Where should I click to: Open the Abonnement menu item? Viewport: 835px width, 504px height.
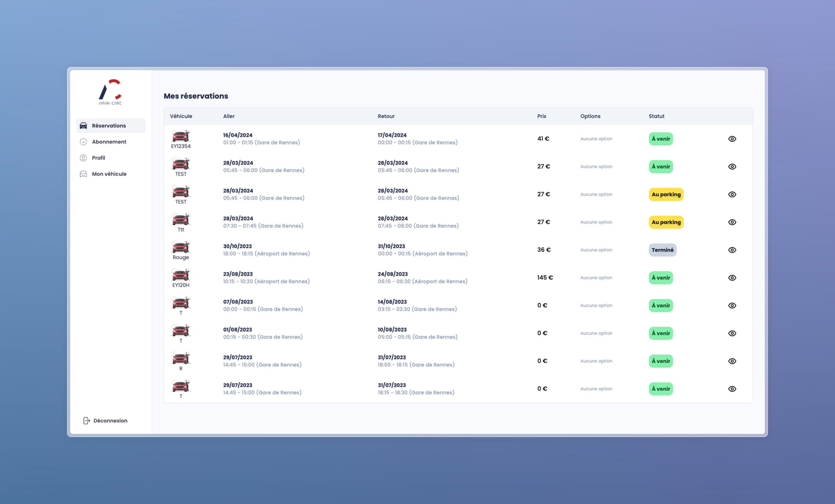109,142
